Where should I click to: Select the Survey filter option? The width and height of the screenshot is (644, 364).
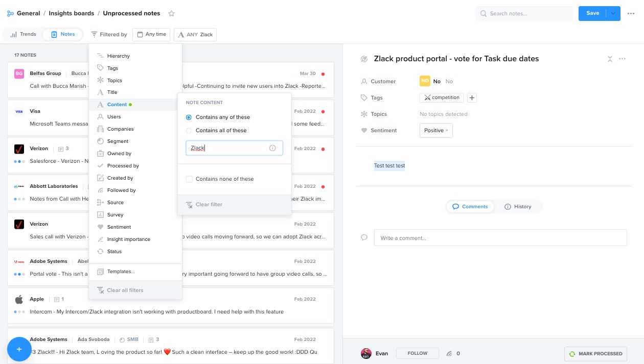tap(135, 214)
